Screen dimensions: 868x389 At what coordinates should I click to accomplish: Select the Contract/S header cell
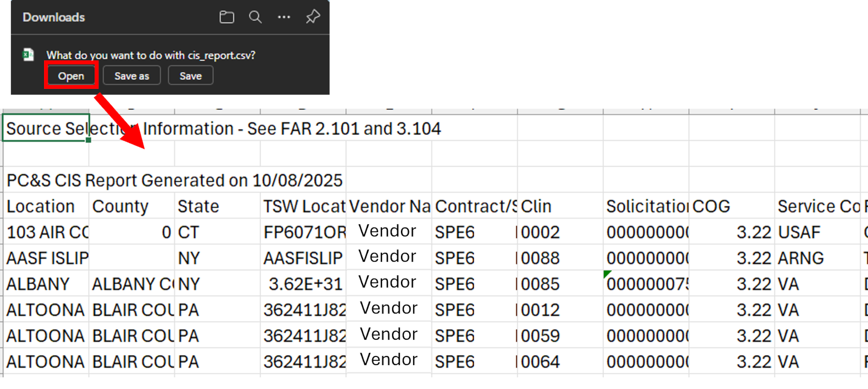475,206
